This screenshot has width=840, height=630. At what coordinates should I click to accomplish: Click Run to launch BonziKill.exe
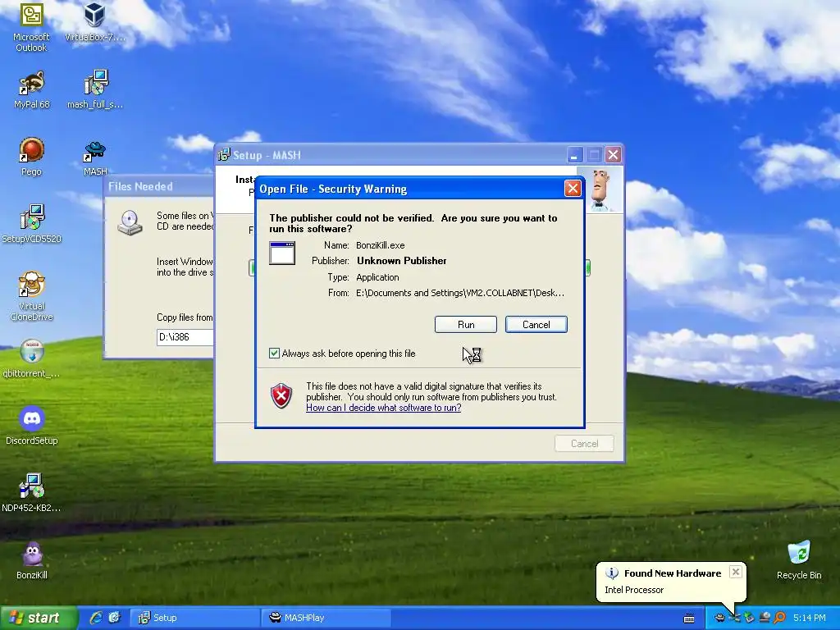(x=466, y=325)
